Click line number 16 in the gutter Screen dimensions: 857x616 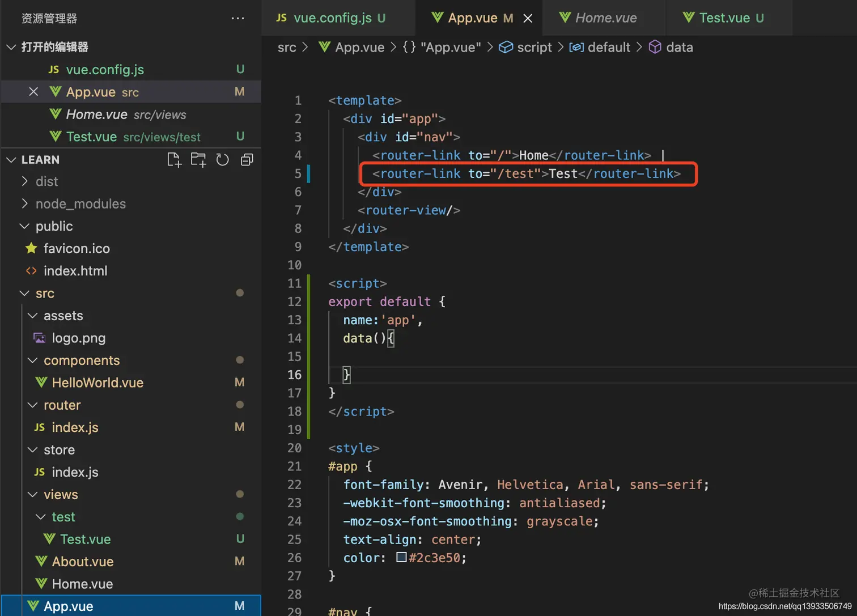click(x=294, y=375)
